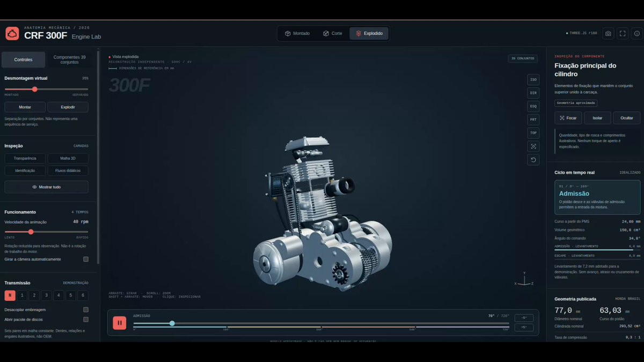The width and height of the screenshot is (644, 362).
Task: Open fullscreen mode icon
Action: [623, 33]
